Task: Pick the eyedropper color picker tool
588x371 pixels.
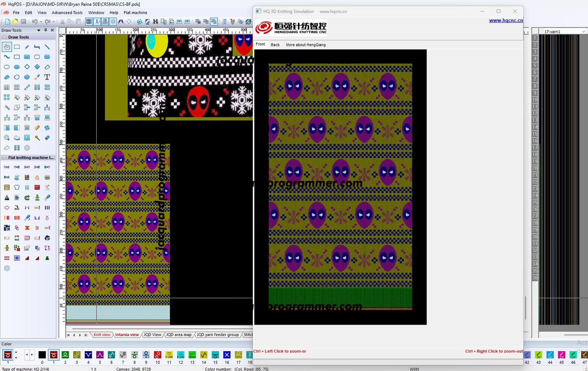Action: point(37,77)
